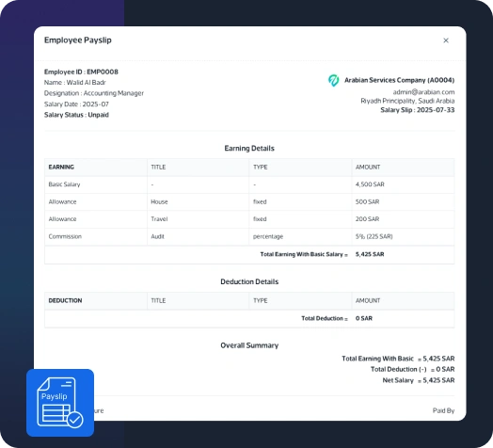Click the Paid By footer label
This screenshot has width=493, height=448.
click(x=443, y=410)
